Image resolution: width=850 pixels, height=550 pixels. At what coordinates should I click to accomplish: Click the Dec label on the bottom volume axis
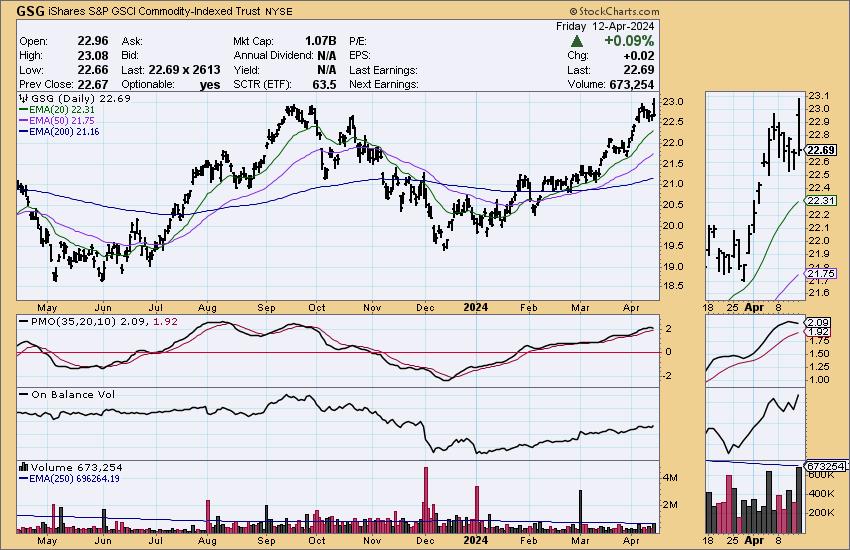(x=425, y=540)
